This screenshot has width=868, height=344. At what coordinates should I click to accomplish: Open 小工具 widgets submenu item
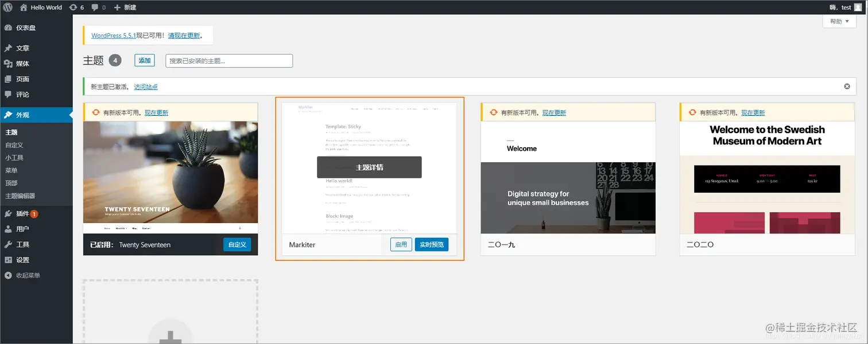point(14,158)
